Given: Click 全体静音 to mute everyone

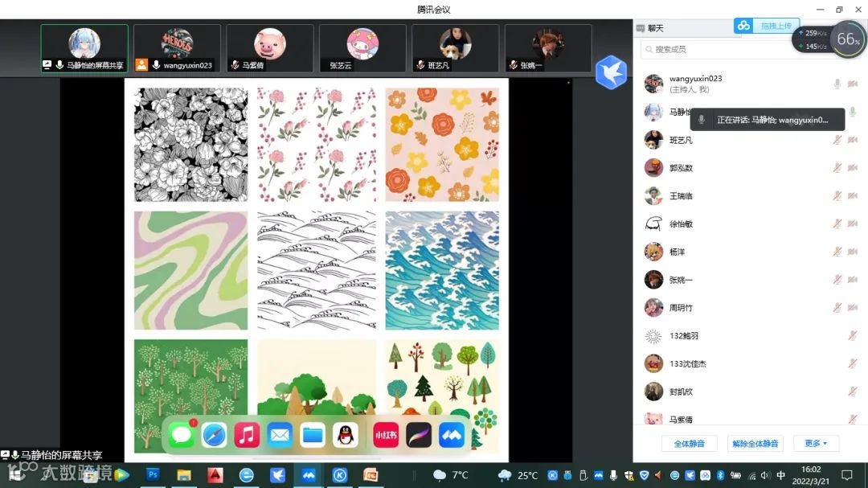Looking at the screenshot, I should 690,443.
